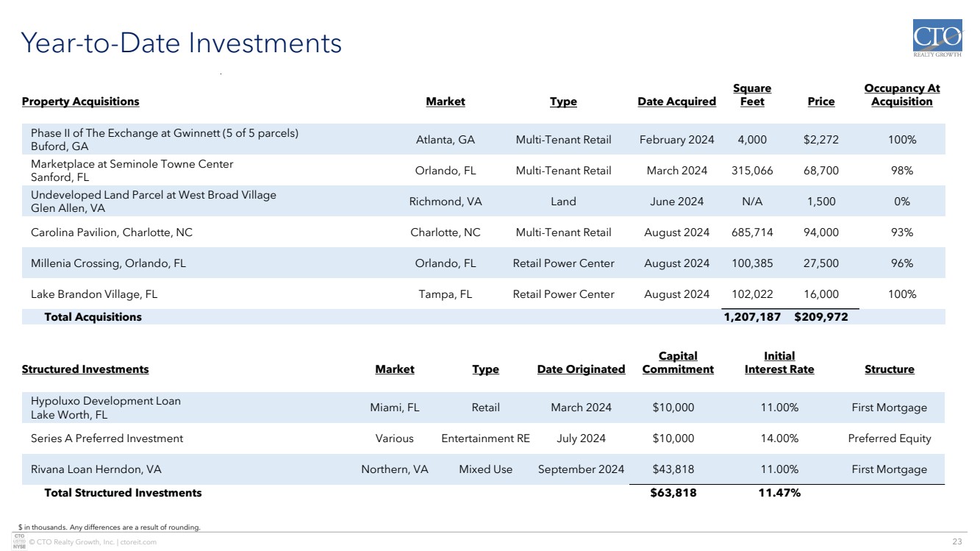Viewport: 980px width, 551px height.
Task: Click the 'Land' type cell
Action: click(563, 202)
